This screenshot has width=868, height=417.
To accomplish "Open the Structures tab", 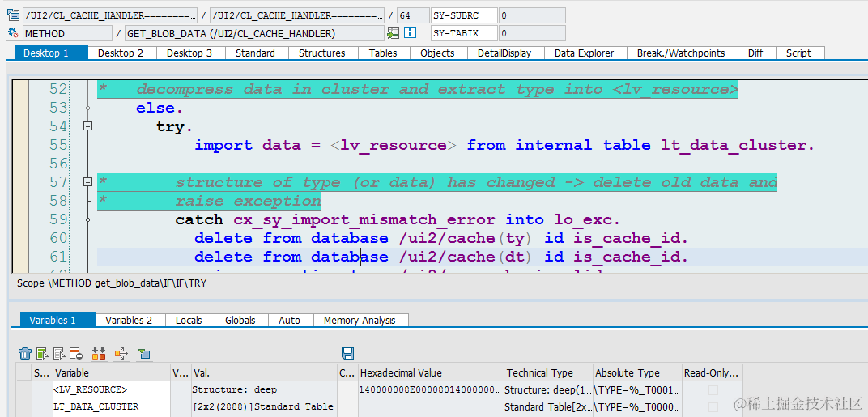I will [323, 53].
